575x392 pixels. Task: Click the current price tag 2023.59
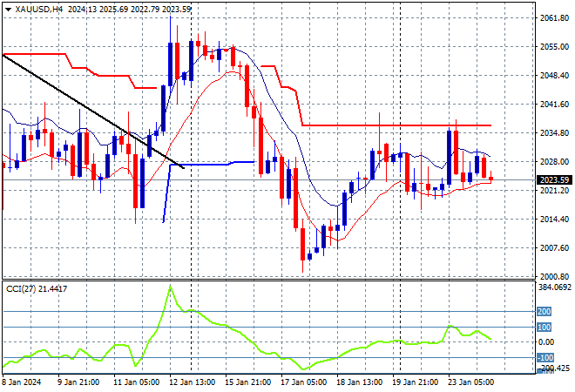(x=552, y=180)
